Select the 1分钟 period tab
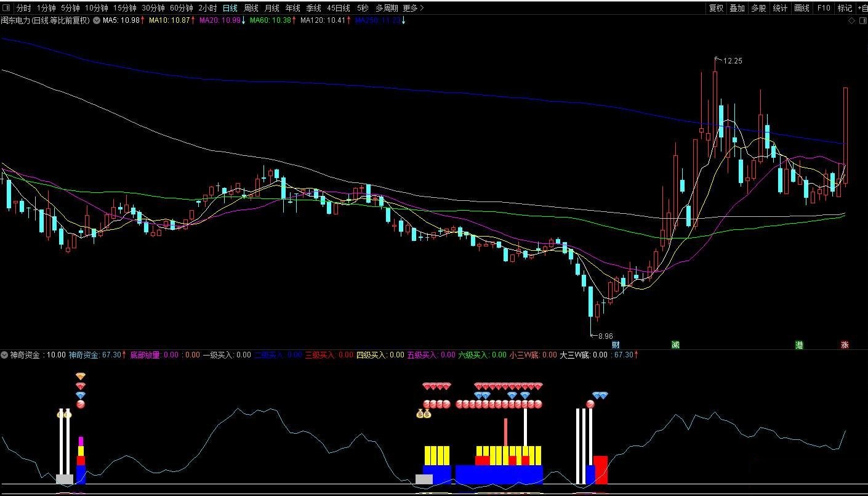This screenshot has width=868, height=496. click(x=46, y=8)
